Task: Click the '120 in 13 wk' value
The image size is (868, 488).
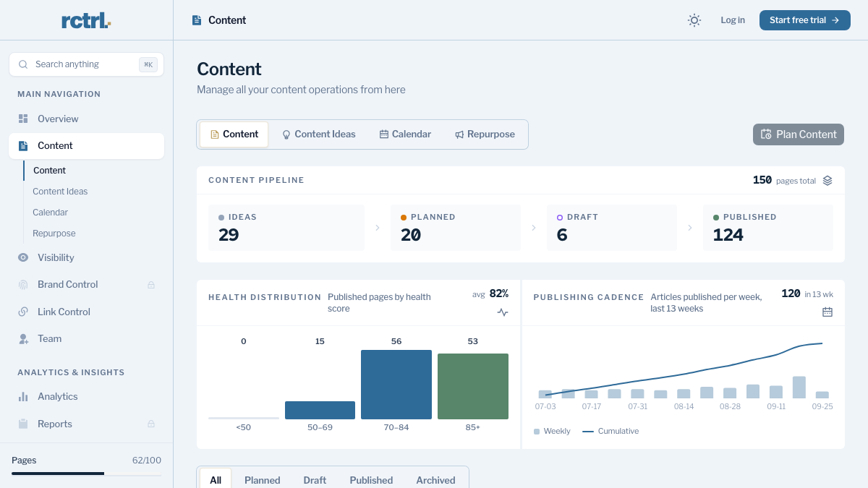Action: 807,294
